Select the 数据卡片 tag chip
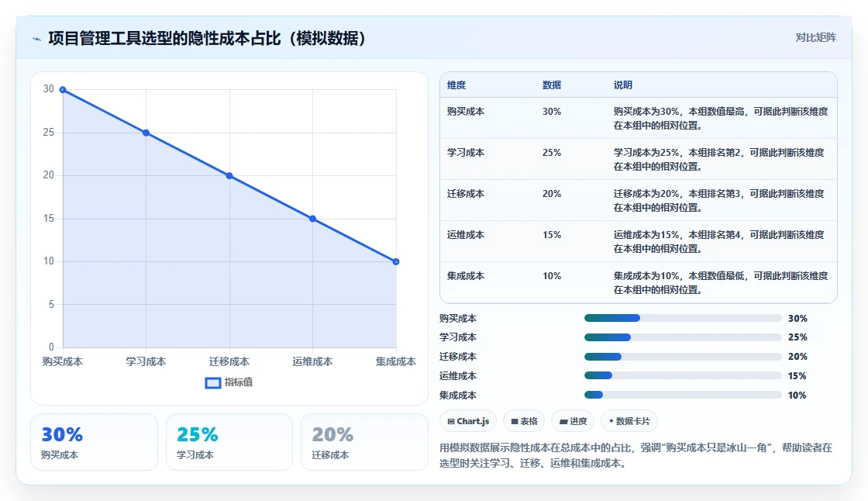The width and height of the screenshot is (868, 501). click(629, 421)
